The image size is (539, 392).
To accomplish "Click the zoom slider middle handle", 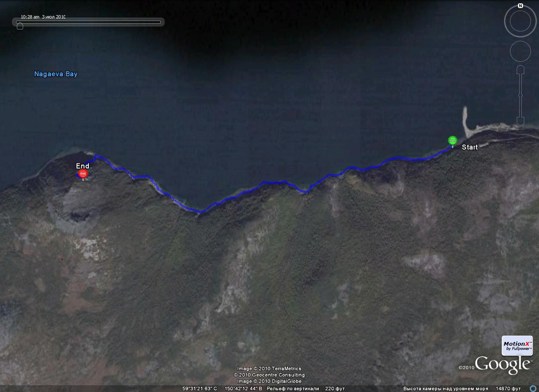I will (520, 96).
